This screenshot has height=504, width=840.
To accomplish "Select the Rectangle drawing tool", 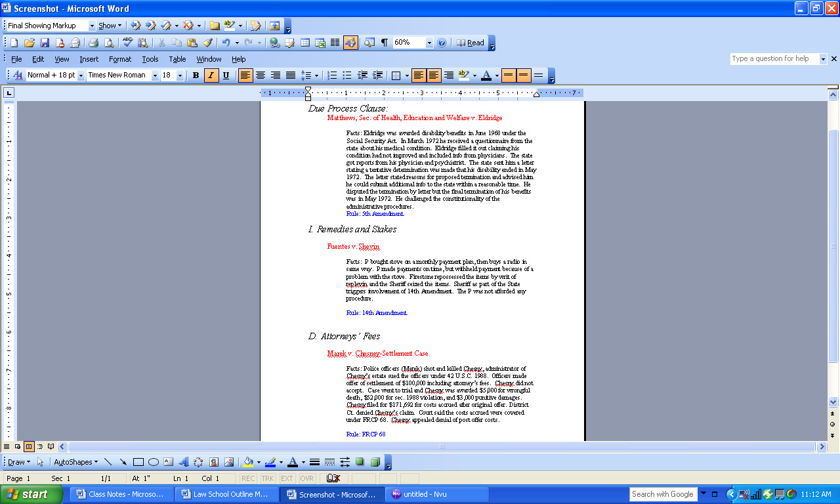I will tap(138, 462).
